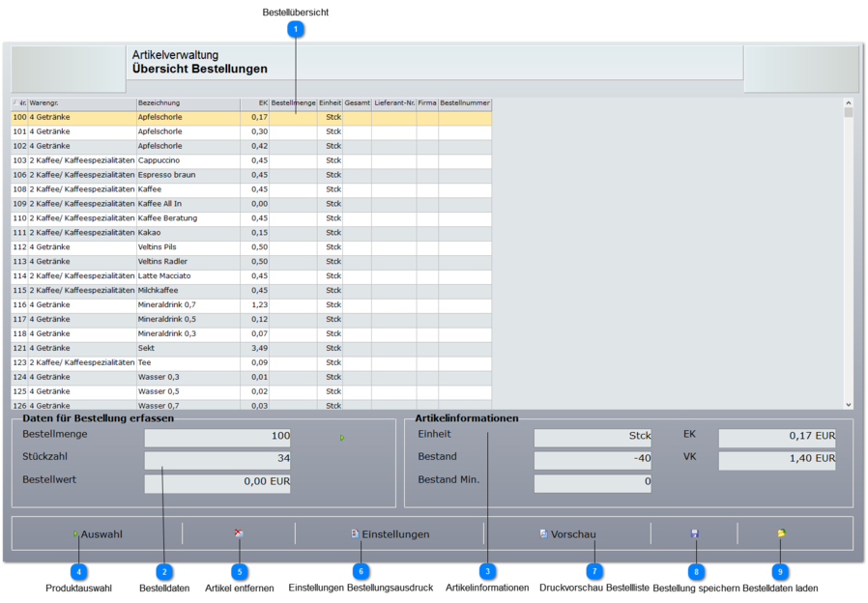
Task: Select the Veltins Pils row
Action: pos(250,246)
